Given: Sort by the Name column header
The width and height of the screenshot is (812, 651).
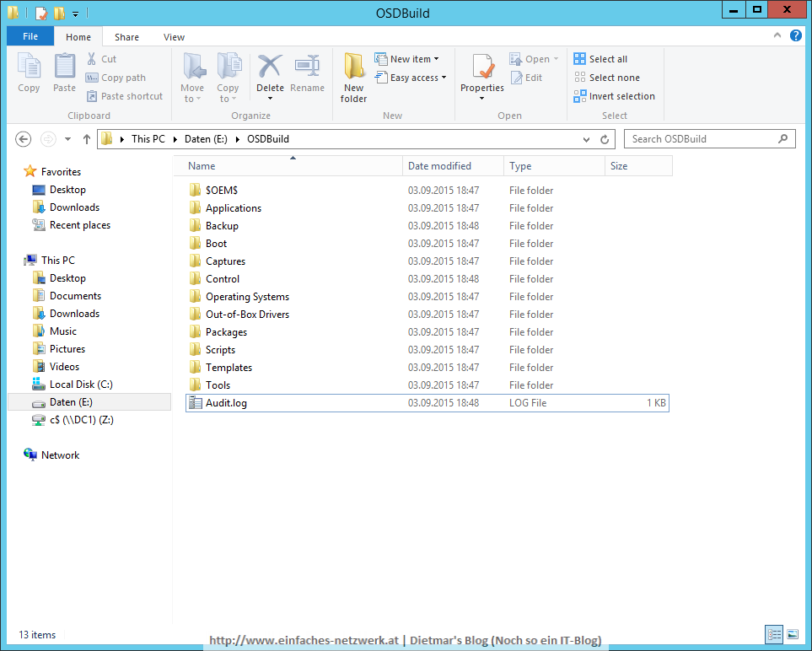Looking at the screenshot, I should 288,166.
